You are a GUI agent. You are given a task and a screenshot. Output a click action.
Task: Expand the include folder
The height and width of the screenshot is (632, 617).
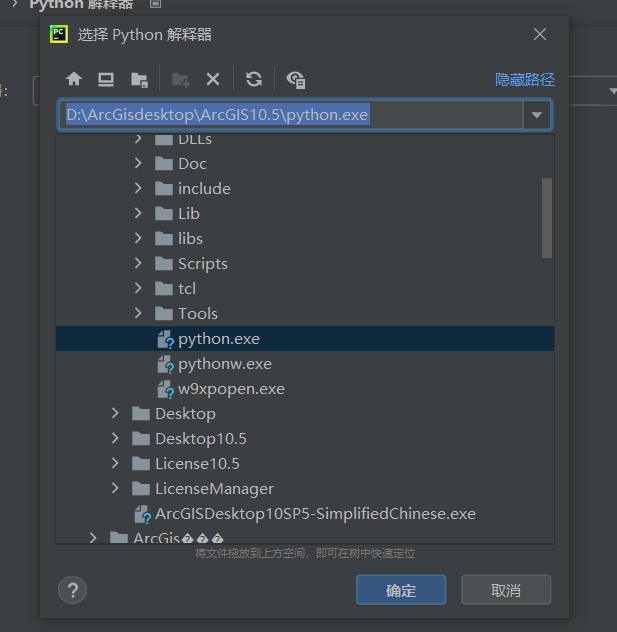coord(138,188)
